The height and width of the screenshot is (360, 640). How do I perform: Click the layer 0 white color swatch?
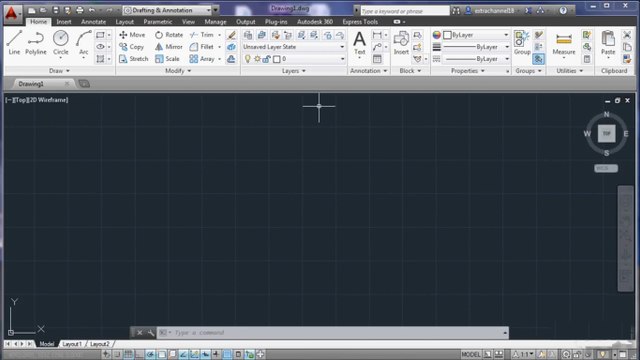277,59
